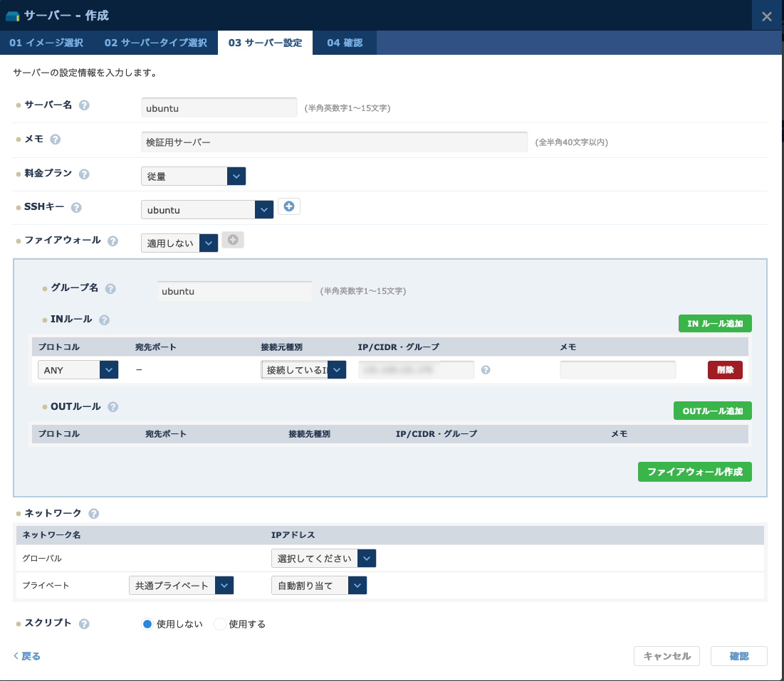Open the INルール help icon
The width and height of the screenshot is (784, 681).
104,320
